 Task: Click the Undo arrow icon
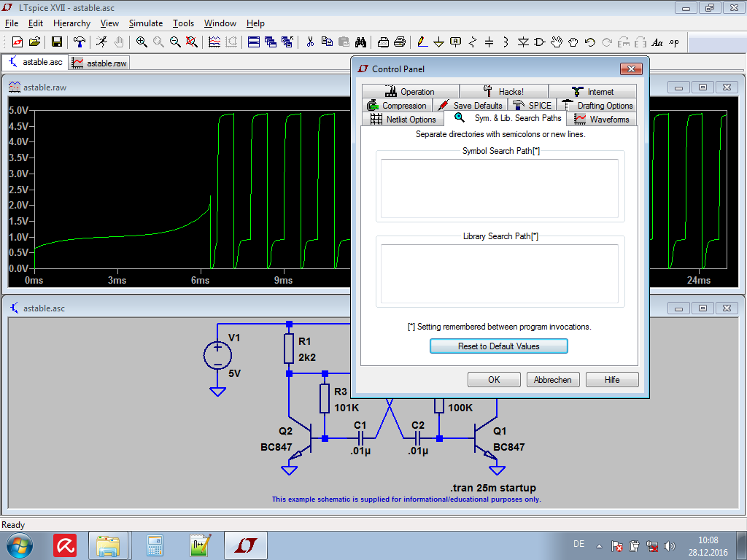click(x=590, y=42)
